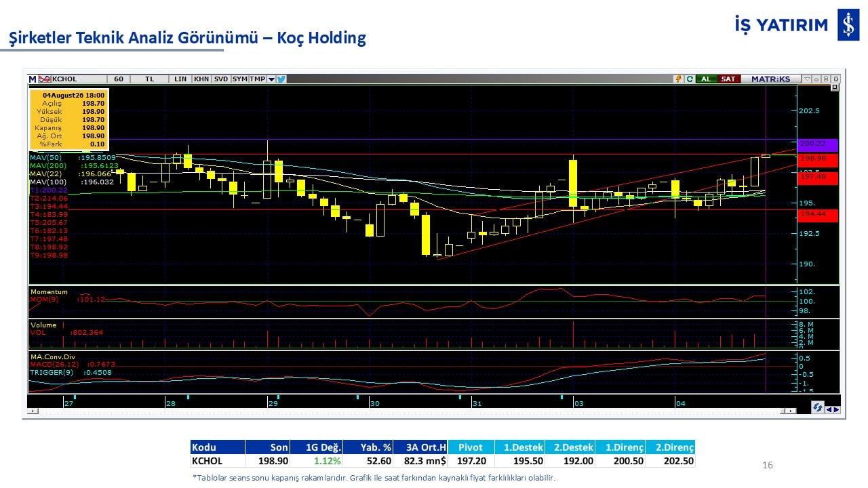
Task: Click the TRIGGER(9) label
Action: [52, 373]
